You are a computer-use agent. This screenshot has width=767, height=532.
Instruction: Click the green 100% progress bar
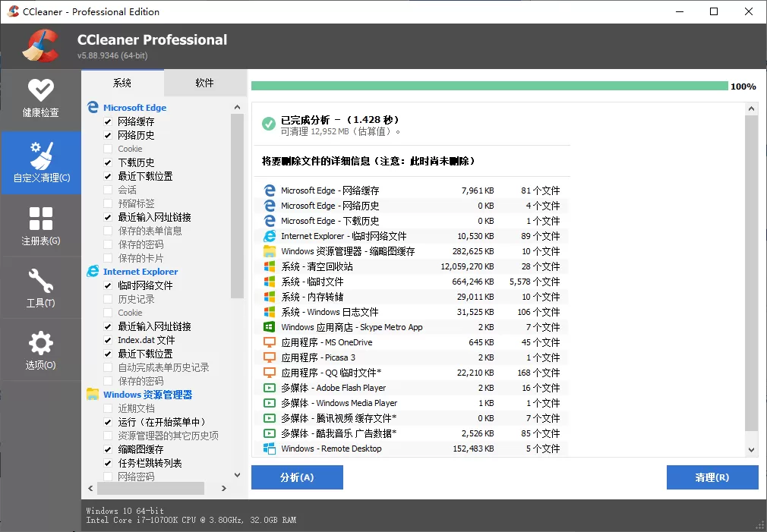(486, 86)
